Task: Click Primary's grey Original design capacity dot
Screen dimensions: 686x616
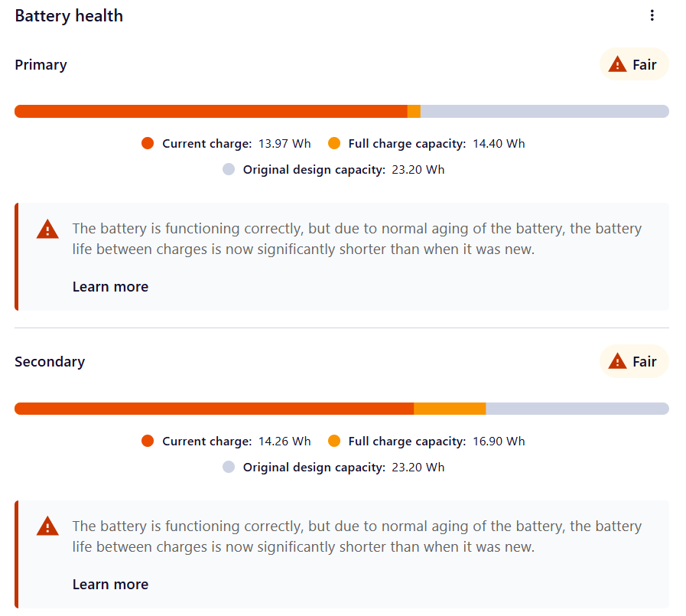Action: tap(229, 169)
